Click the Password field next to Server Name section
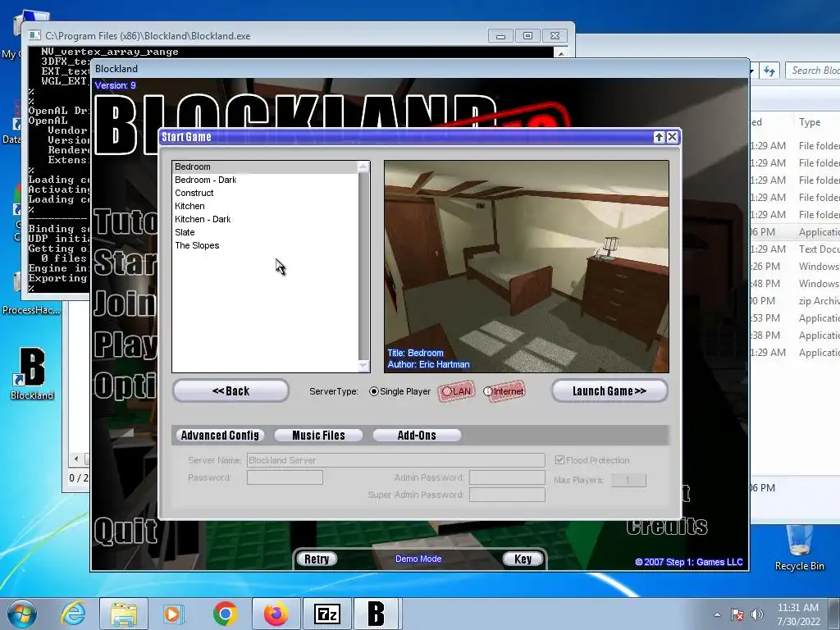The height and width of the screenshot is (630, 840). tap(285, 477)
